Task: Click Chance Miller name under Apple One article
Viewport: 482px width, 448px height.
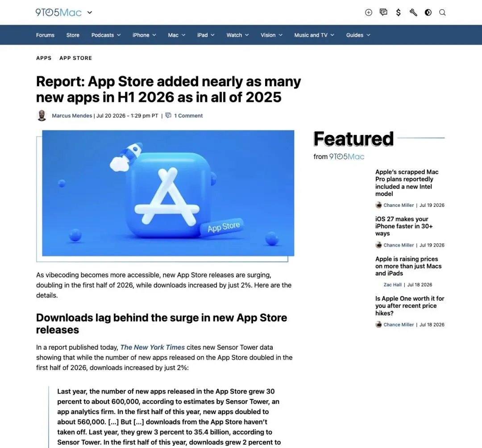Action: pos(399,325)
